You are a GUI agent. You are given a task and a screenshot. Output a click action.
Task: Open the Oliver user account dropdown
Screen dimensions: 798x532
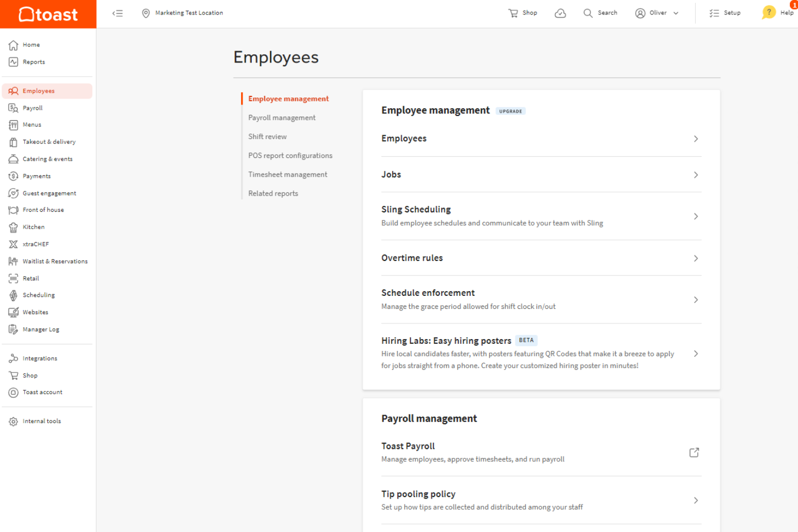click(657, 13)
